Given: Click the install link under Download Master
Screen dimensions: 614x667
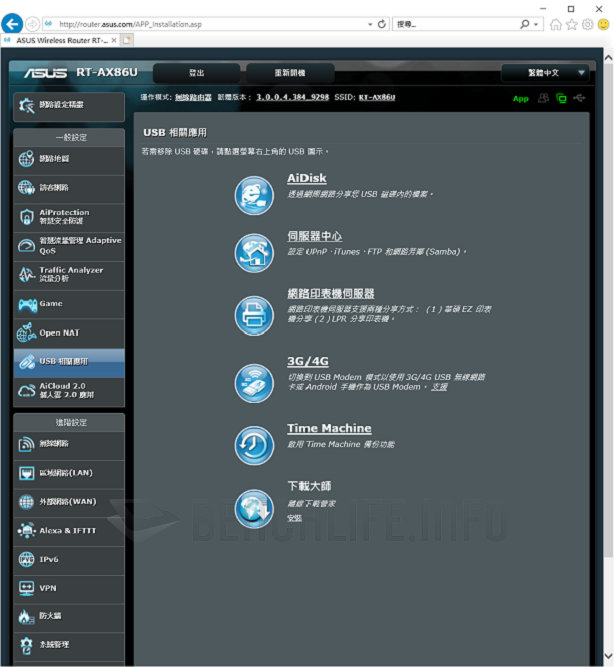Looking at the screenshot, I should click(294, 518).
